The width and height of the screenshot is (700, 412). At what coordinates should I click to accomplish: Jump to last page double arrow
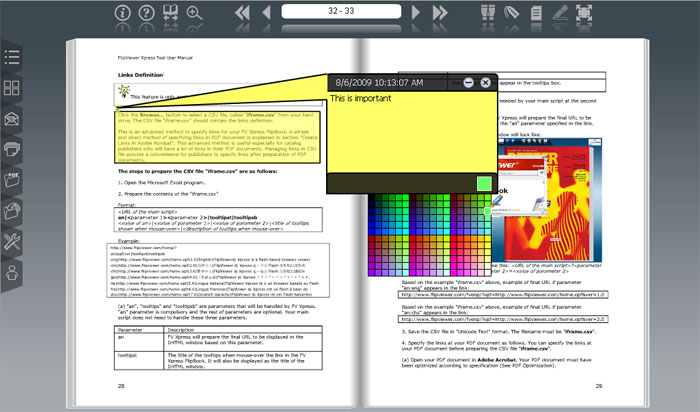point(442,13)
